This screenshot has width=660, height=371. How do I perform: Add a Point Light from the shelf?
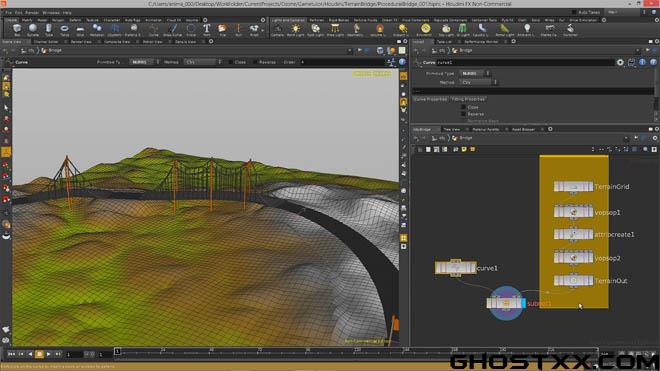296,29
